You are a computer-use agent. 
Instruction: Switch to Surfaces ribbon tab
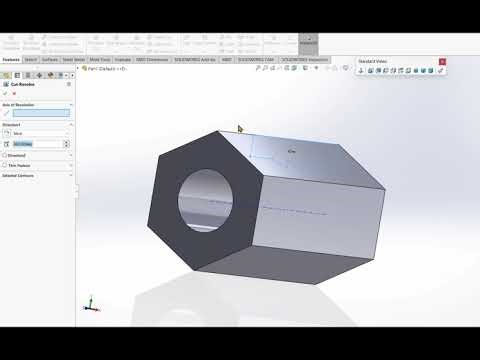coord(50,60)
